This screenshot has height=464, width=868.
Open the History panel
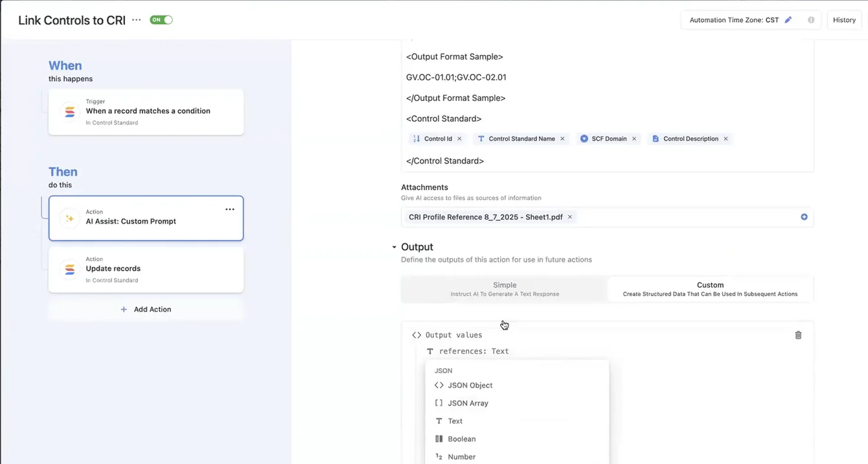coord(844,20)
